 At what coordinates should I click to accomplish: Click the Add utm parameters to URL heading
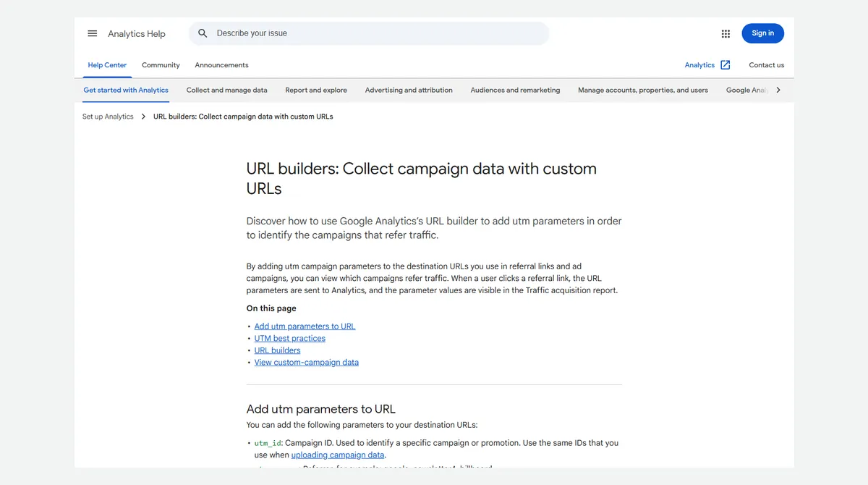click(320, 409)
